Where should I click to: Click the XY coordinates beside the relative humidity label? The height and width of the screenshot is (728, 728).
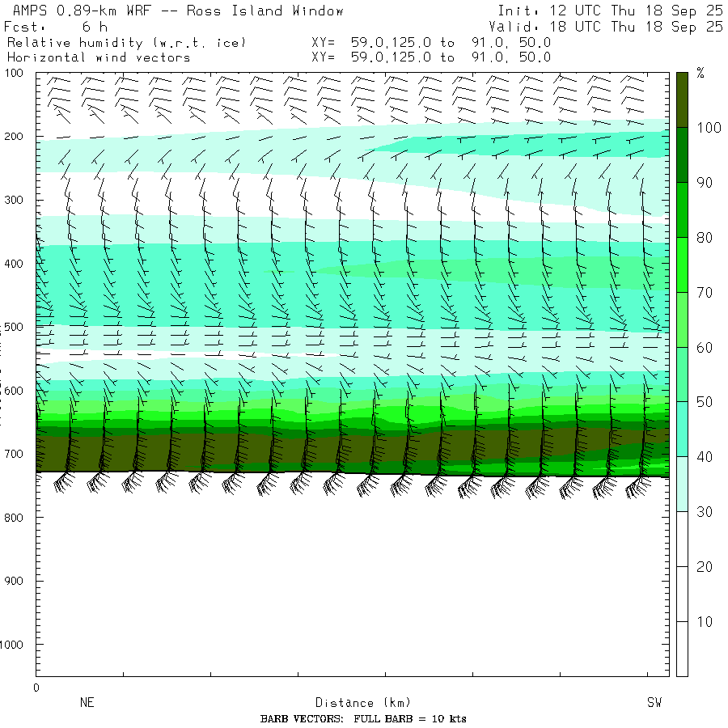[x=431, y=43]
